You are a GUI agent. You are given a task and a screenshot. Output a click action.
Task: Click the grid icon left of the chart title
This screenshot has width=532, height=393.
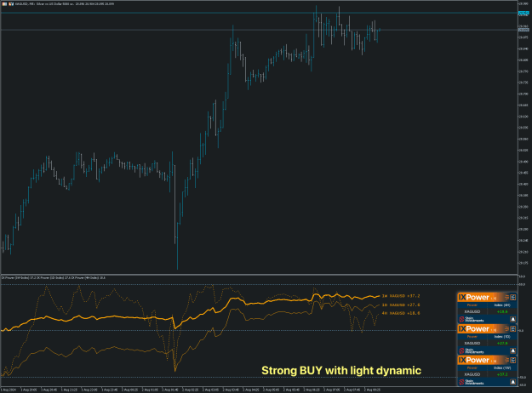click(x=4, y=3)
